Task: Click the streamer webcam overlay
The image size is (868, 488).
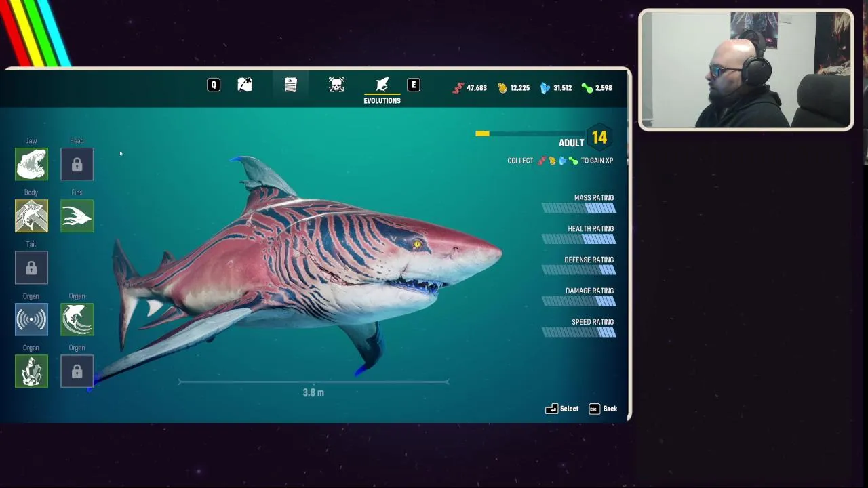Action: [746, 69]
